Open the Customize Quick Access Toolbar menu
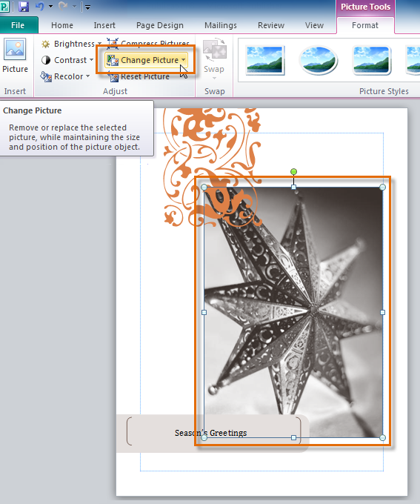This screenshot has width=420, height=504. (x=87, y=7)
